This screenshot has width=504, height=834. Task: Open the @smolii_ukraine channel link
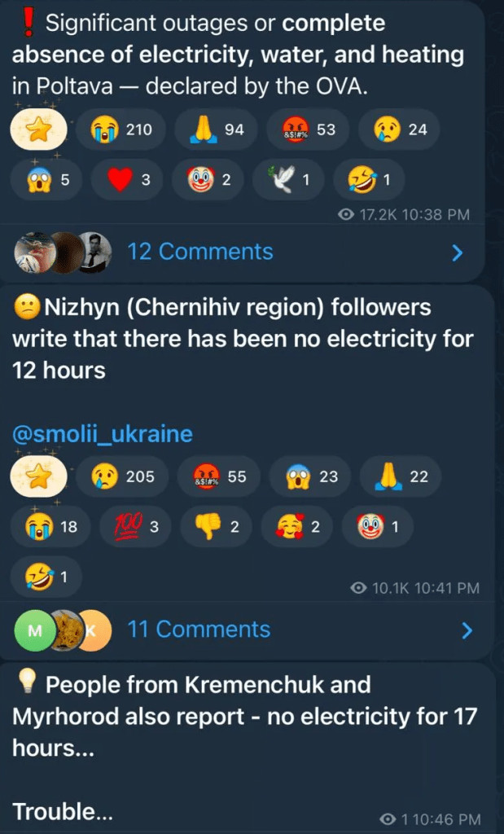coord(103,433)
